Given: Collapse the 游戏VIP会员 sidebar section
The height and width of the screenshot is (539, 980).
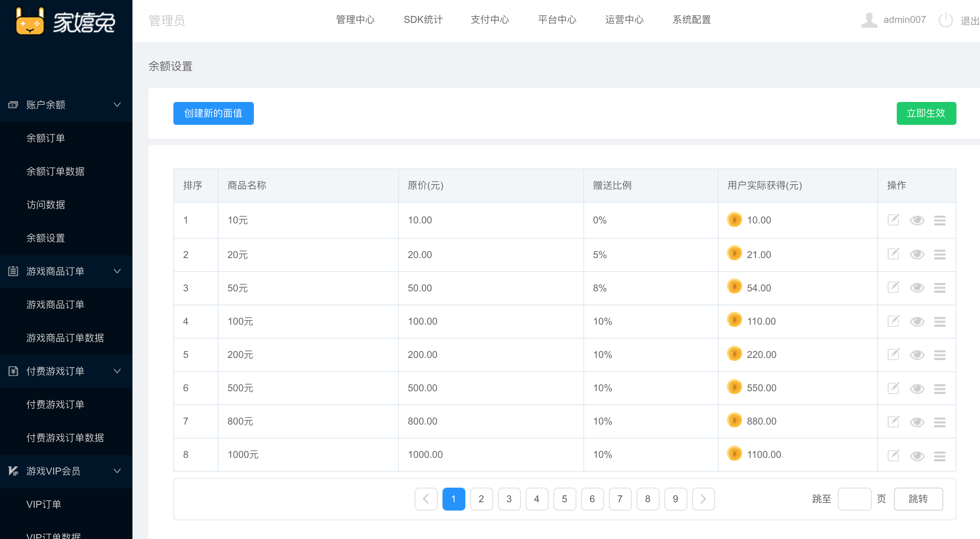Looking at the screenshot, I should 117,471.
